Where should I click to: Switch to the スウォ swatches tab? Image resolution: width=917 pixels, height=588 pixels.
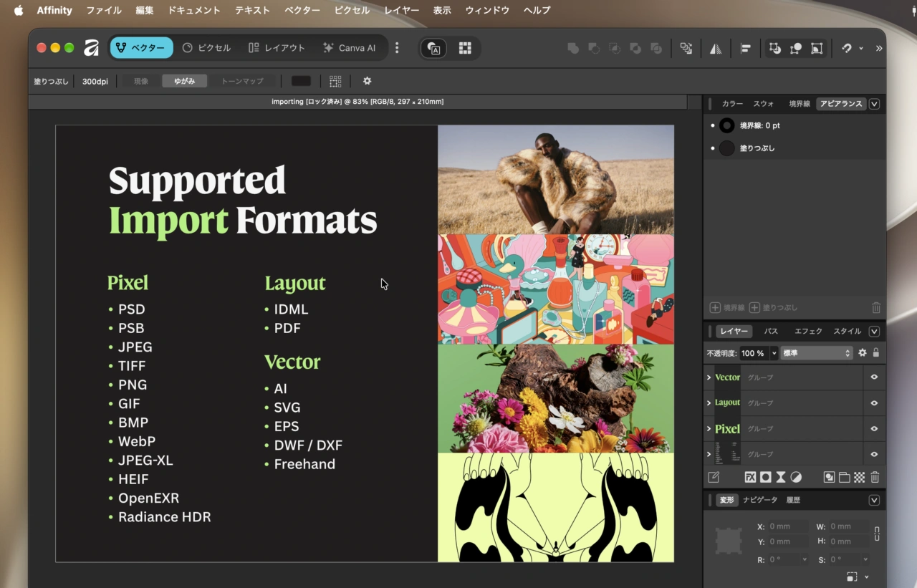764,104
